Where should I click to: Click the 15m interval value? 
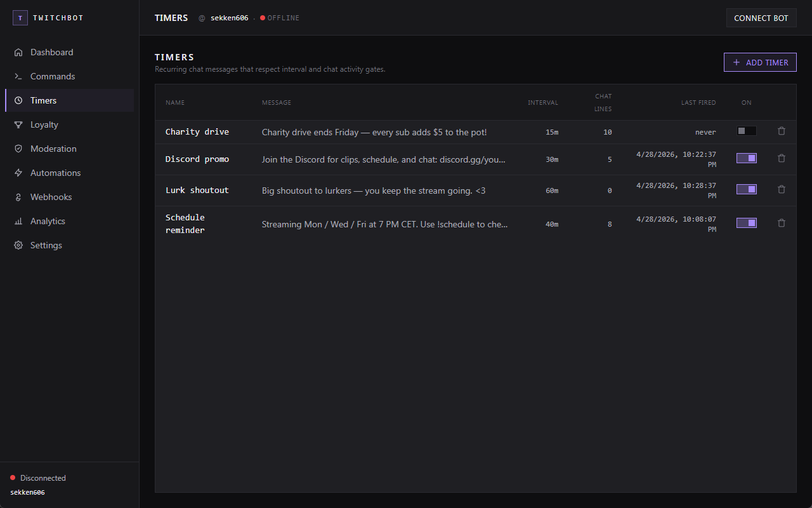tap(552, 132)
